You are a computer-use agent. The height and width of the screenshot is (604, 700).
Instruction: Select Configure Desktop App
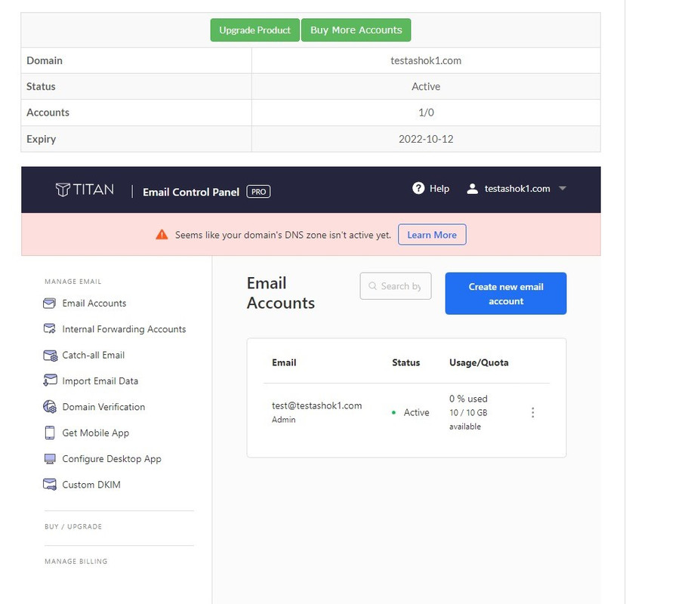pyautogui.click(x=112, y=459)
